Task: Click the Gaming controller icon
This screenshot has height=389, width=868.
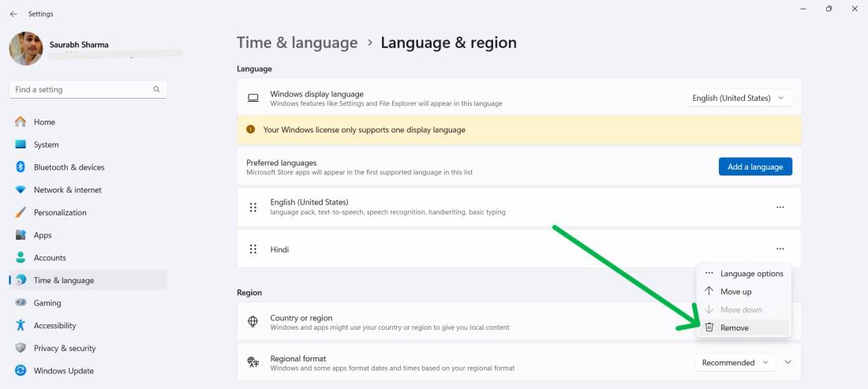Action: point(21,303)
